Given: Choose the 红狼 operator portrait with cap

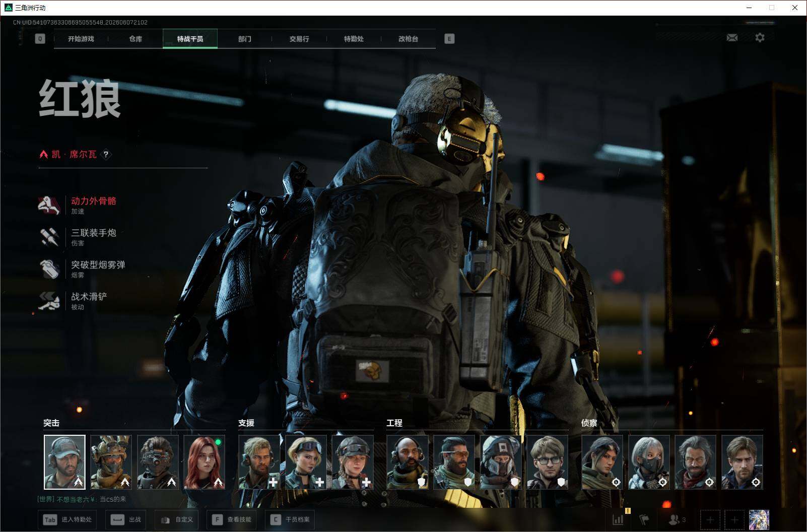Looking at the screenshot, I should point(64,462).
